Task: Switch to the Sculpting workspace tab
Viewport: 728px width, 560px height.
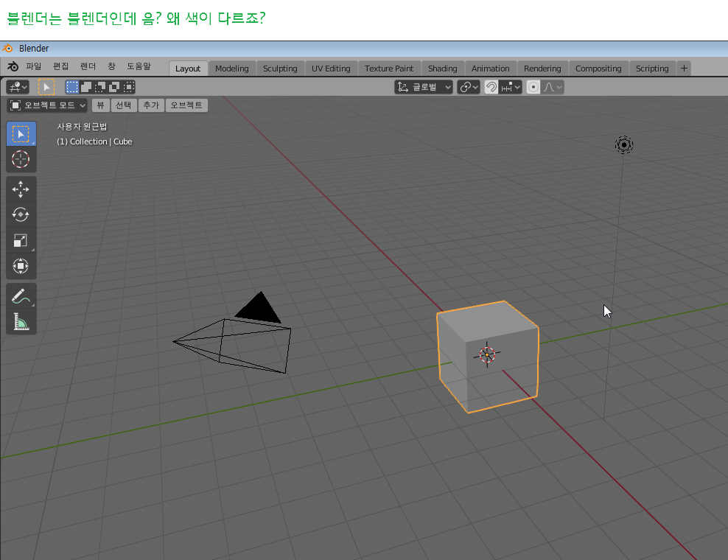Action: [x=280, y=69]
